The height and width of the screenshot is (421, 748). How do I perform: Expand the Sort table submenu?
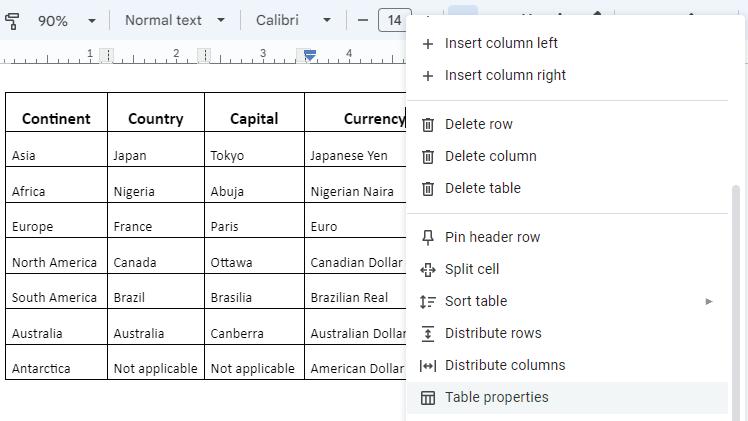pos(709,301)
